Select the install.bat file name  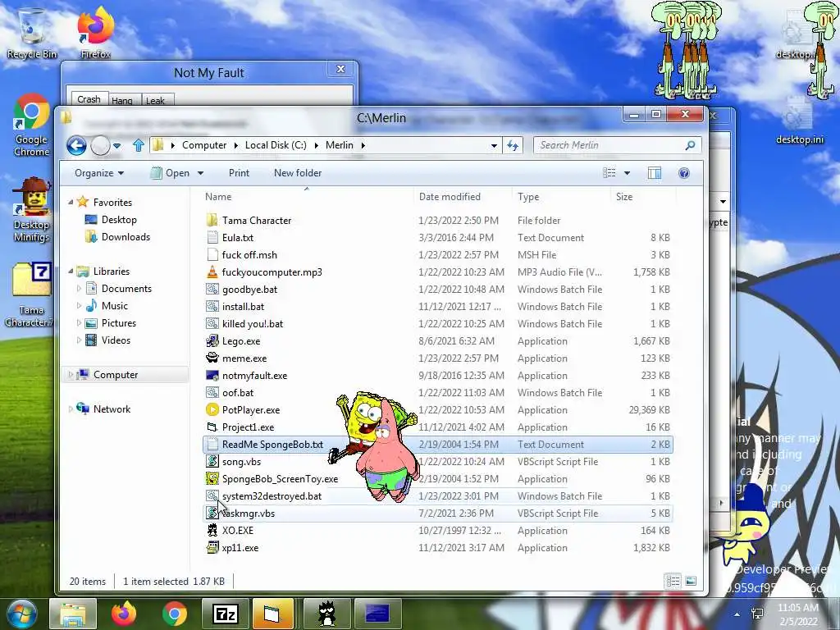coord(243,307)
